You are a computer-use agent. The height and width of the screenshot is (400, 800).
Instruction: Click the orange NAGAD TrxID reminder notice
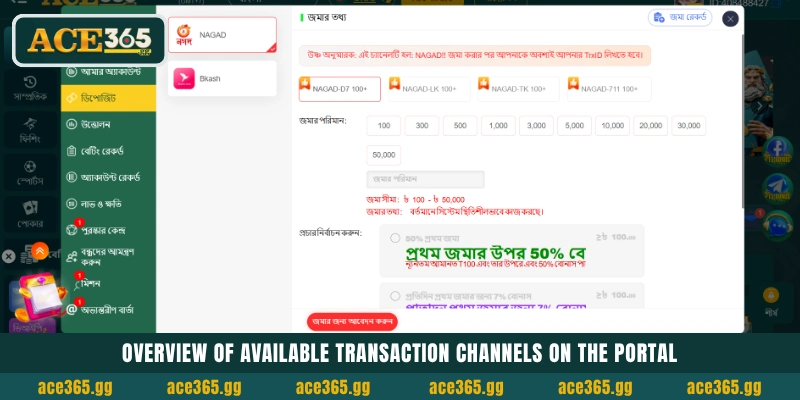[475, 55]
